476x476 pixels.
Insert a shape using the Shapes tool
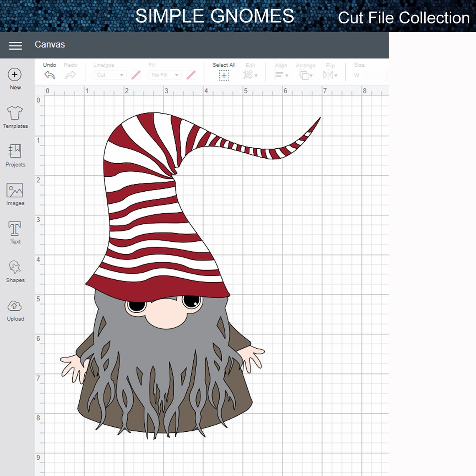click(15, 271)
